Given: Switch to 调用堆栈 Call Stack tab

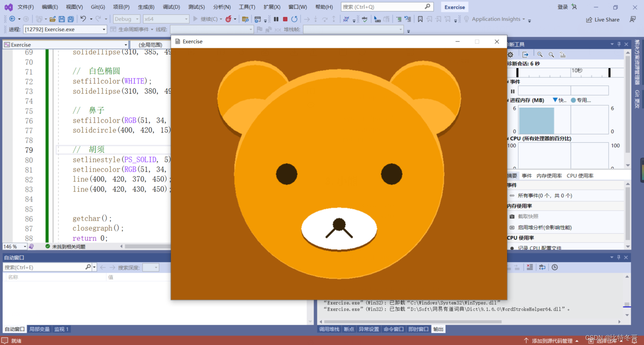Looking at the screenshot, I should click(x=329, y=329).
